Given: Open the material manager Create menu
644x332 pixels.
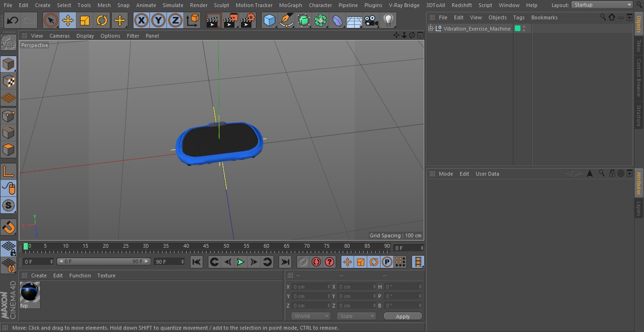Looking at the screenshot, I should 39,275.
